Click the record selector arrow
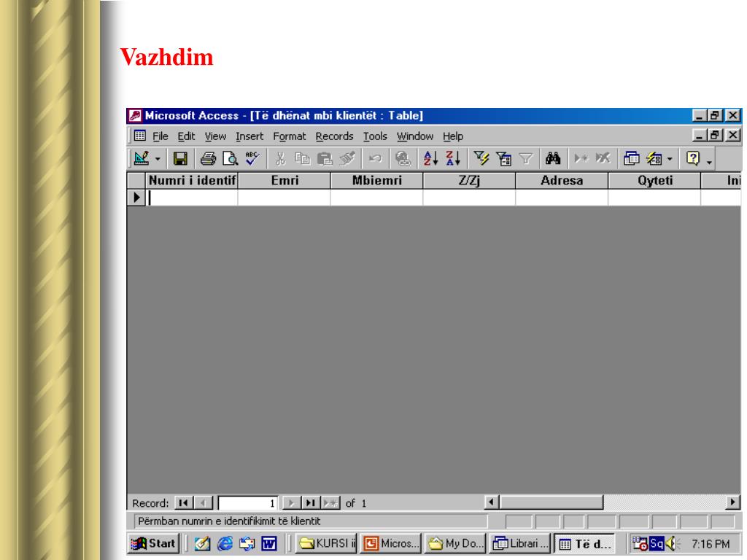The width and height of the screenshot is (747, 560). [136, 197]
